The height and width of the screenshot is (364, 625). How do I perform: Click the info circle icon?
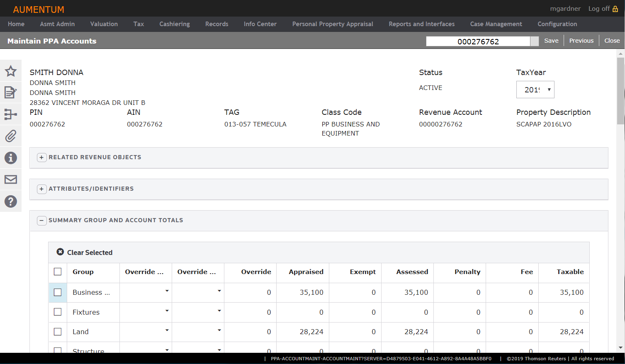coord(11,158)
